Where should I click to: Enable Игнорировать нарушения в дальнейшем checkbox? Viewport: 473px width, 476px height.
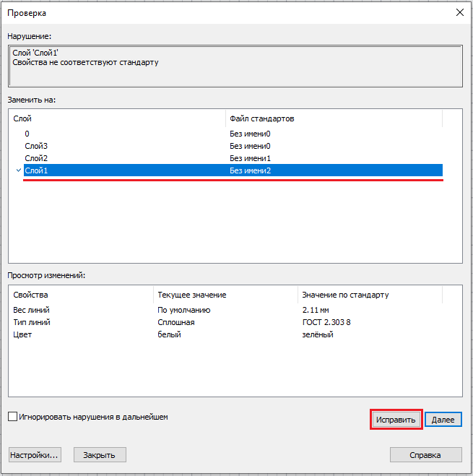(12, 417)
